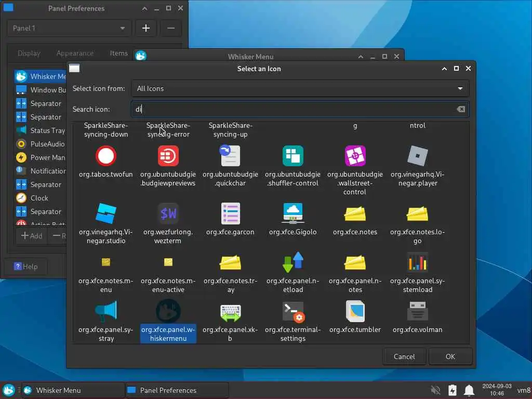
Task: Select the org.xfce.panel.whiskermenu icon
Action: [168, 311]
